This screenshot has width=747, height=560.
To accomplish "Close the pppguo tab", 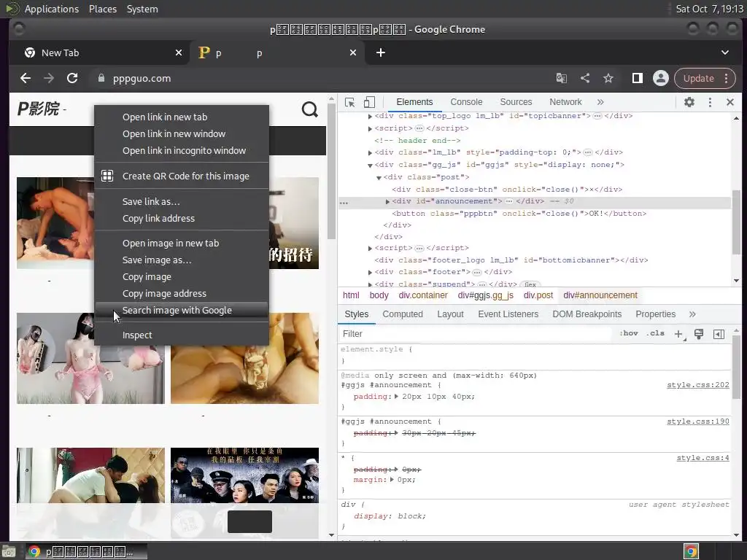I will tap(353, 52).
